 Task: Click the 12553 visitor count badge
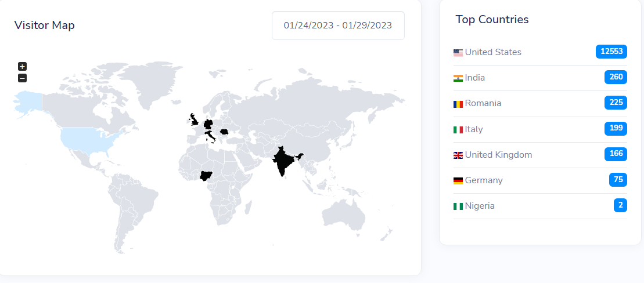pos(611,52)
